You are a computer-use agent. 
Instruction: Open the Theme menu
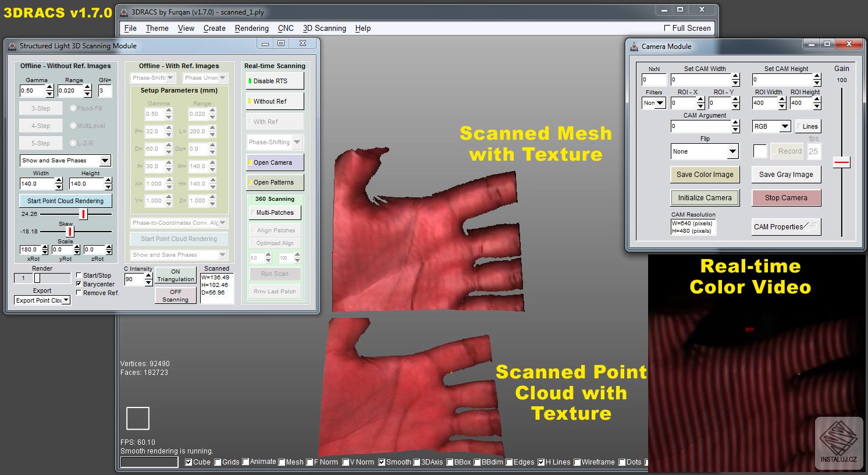(x=157, y=28)
